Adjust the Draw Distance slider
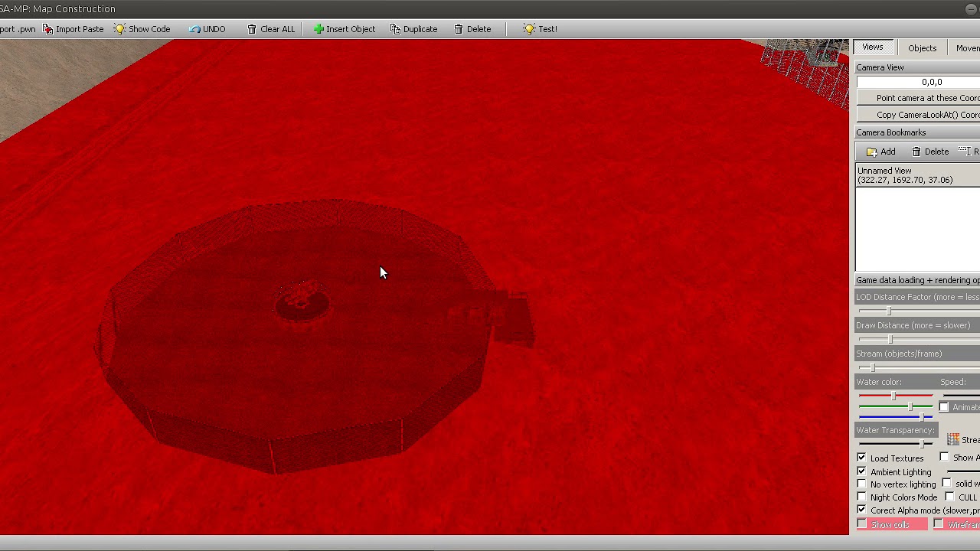The image size is (980, 551). 890,339
